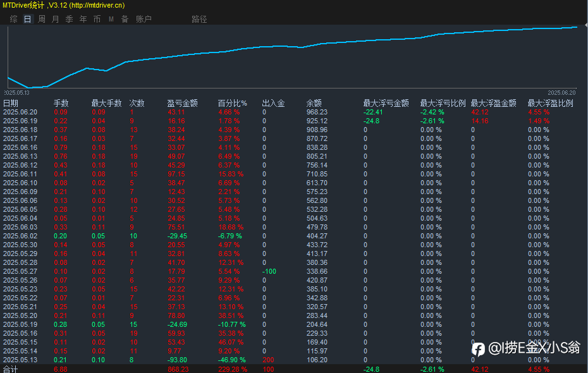The width and height of the screenshot is (588, 373).
Task: Click the M tab in toolbar
Action: (111, 19)
